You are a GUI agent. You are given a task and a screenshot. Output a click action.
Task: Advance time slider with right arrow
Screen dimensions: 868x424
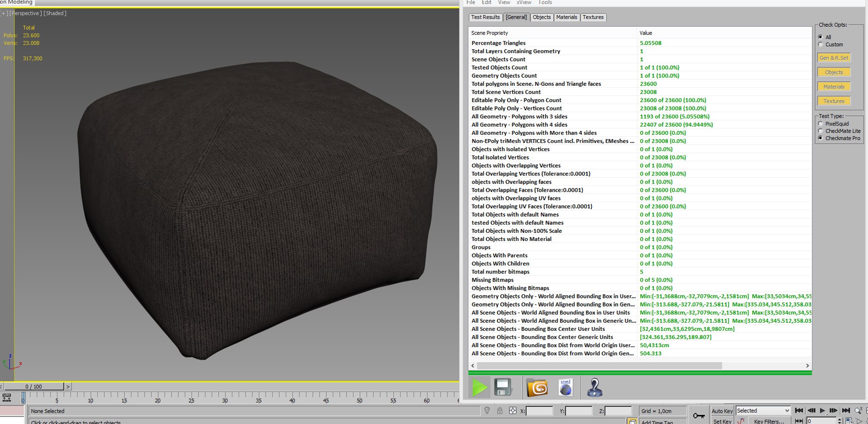click(68, 386)
